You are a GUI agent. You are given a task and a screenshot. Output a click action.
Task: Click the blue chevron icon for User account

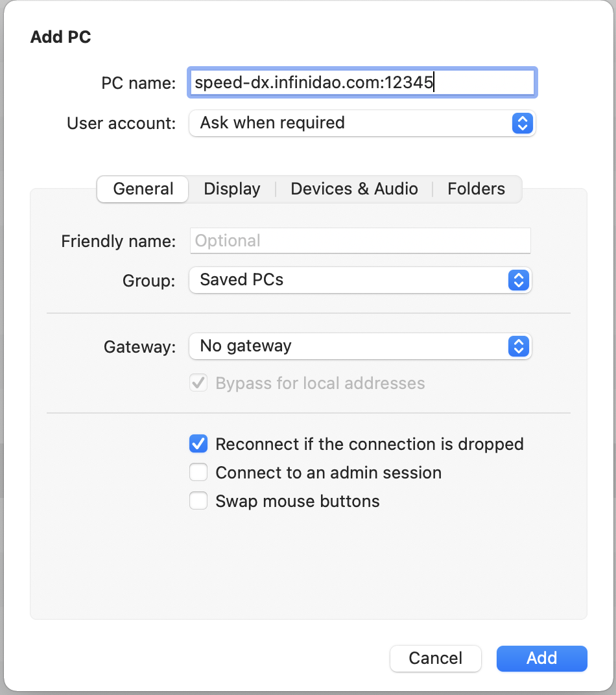click(x=522, y=123)
